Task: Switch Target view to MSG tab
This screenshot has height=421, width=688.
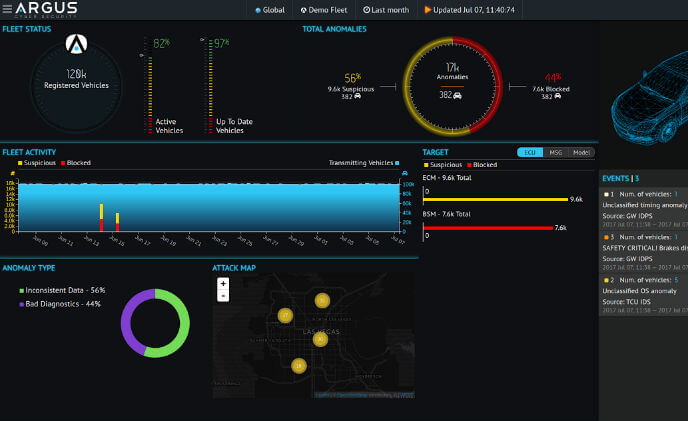Action: pyautogui.click(x=555, y=152)
